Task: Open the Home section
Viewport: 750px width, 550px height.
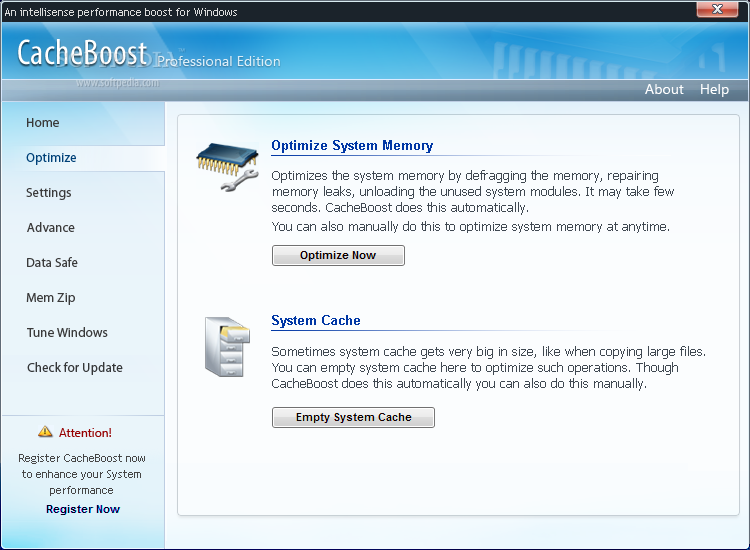Action: (43, 122)
